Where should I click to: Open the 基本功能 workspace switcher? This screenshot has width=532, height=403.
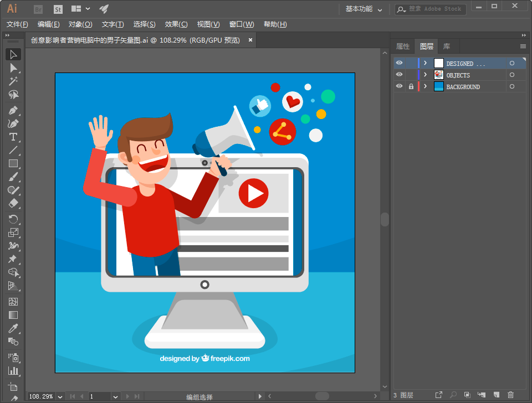coord(364,9)
